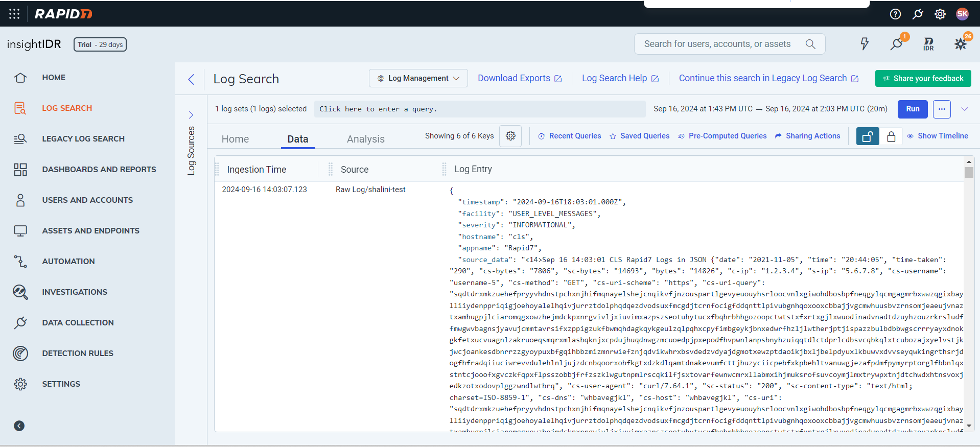Click the '1 log sets (1 logs) selected' text
Image resolution: width=980 pixels, height=447 pixels.
pyautogui.click(x=261, y=109)
